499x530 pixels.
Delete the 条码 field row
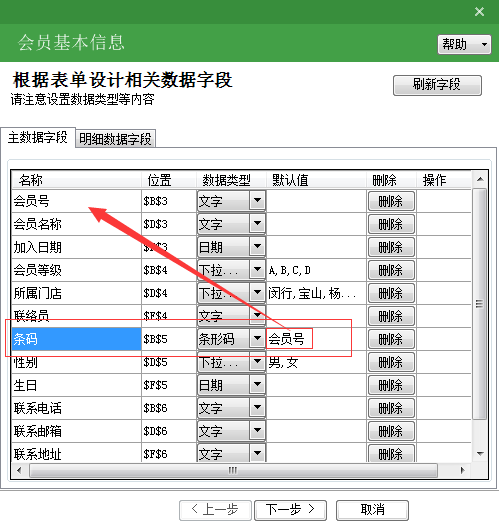click(x=391, y=339)
